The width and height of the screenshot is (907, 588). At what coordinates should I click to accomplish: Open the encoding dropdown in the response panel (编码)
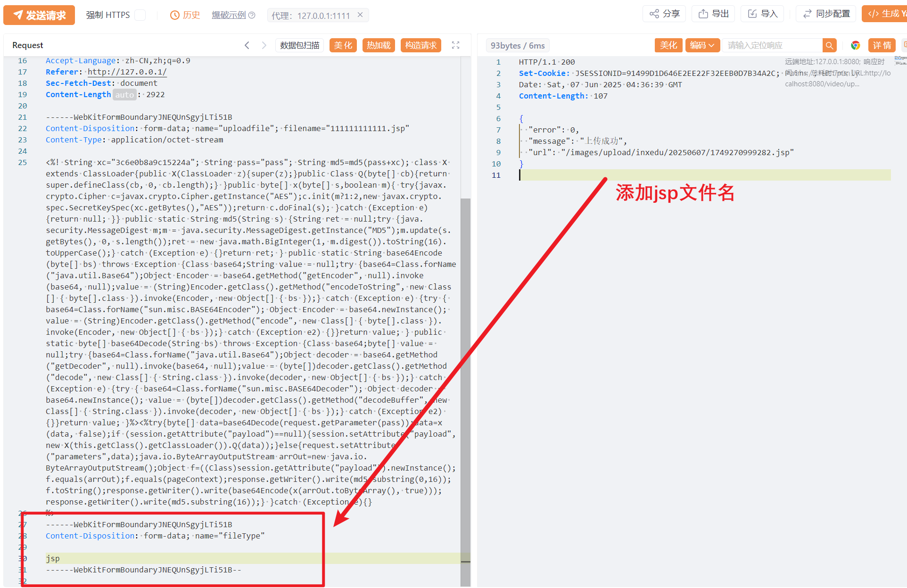tap(702, 45)
